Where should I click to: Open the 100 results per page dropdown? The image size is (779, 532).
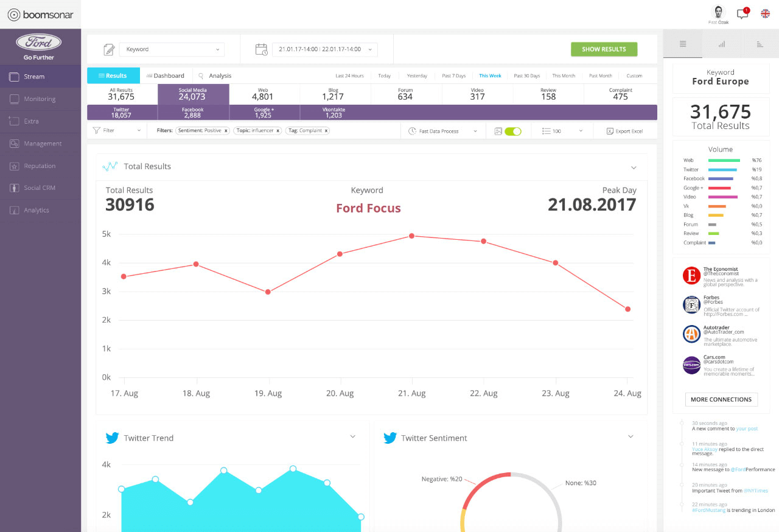[x=564, y=131]
